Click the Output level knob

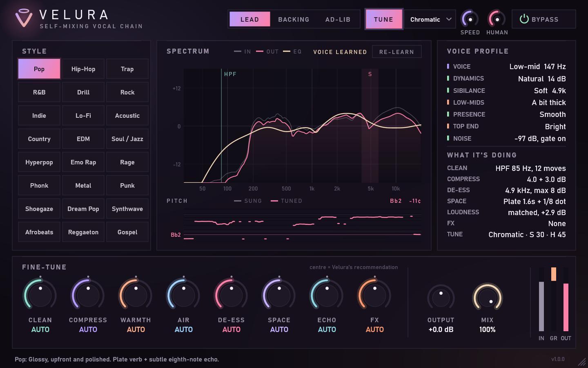coord(441,298)
